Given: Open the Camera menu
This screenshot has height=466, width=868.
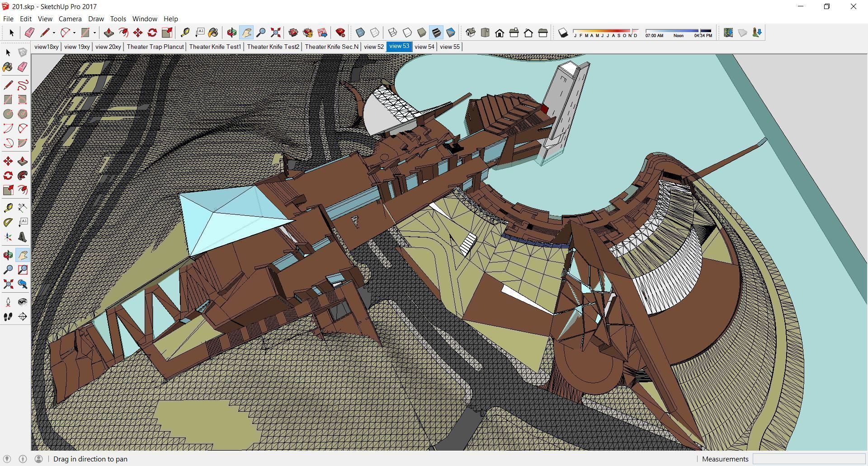Looking at the screenshot, I should (70, 19).
